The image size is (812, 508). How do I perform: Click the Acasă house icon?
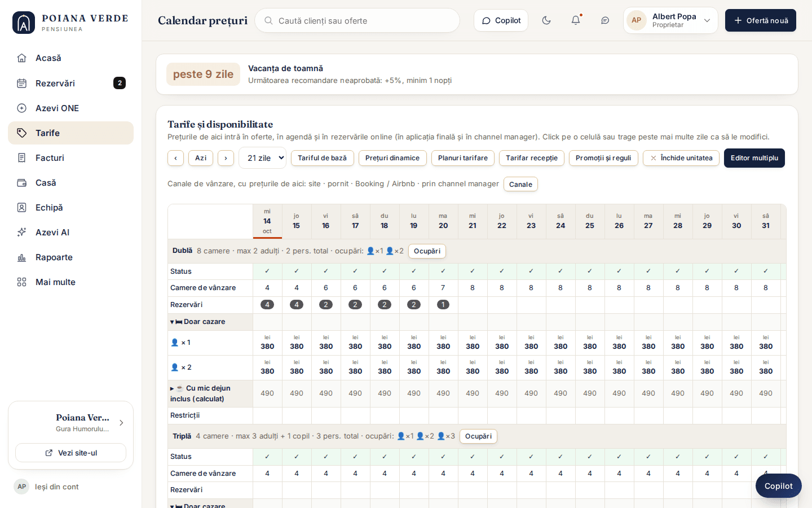click(x=21, y=58)
